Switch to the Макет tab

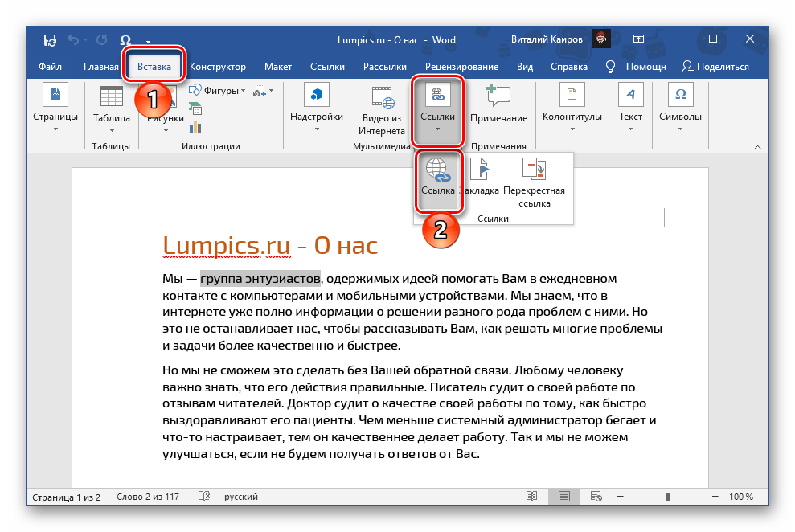click(278, 67)
